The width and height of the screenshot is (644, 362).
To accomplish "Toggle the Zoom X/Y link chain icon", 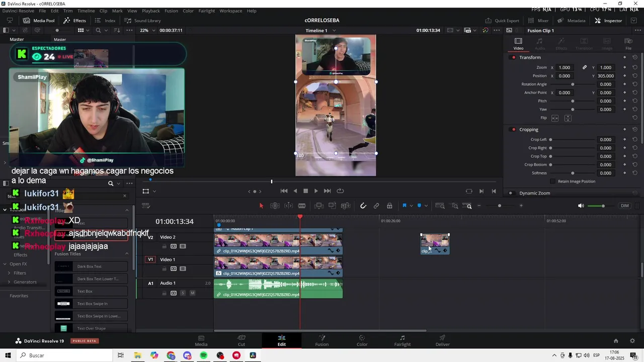I will pyautogui.click(x=585, y=67).
